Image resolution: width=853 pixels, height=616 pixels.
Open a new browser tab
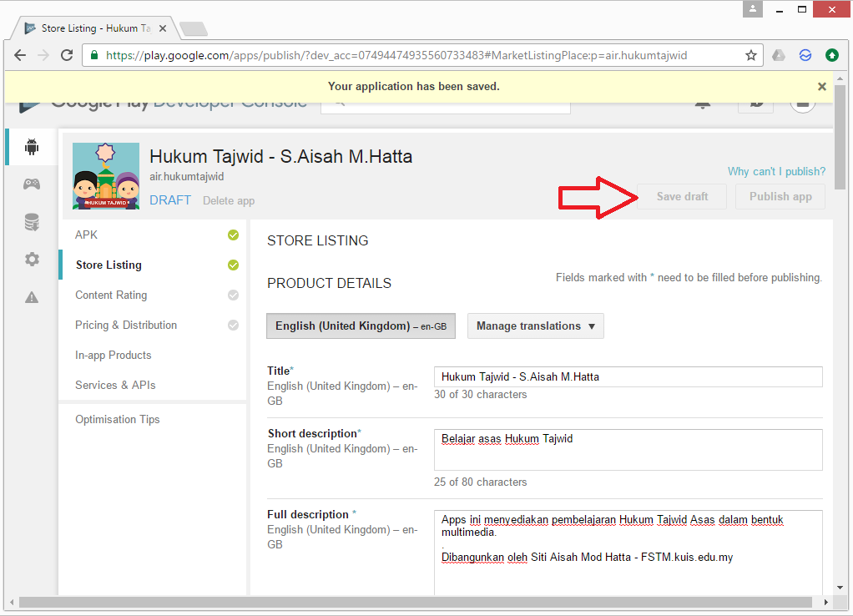coord(193,29)
